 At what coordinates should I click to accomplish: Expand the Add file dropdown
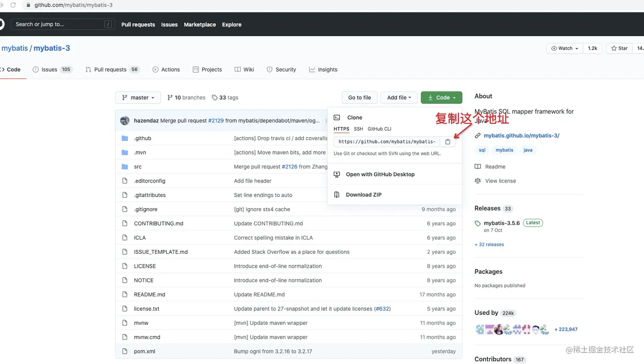point(399,97)
